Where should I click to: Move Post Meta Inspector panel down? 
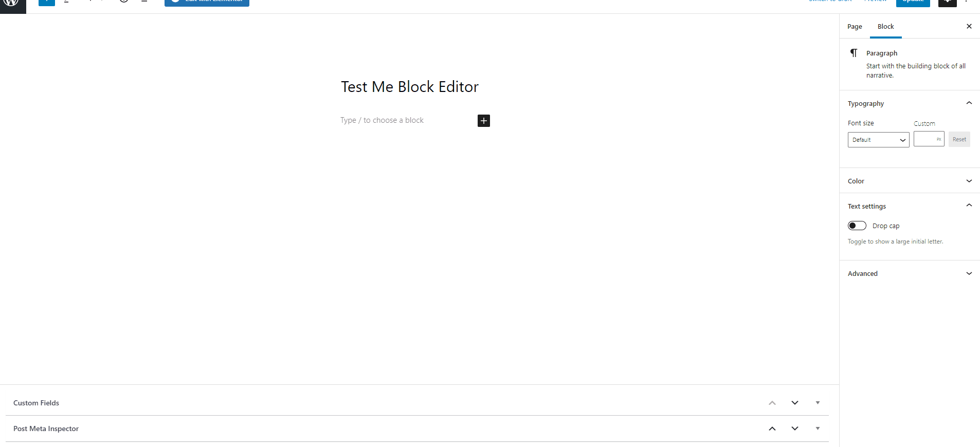pyautogui.click(x=794, y=429)
